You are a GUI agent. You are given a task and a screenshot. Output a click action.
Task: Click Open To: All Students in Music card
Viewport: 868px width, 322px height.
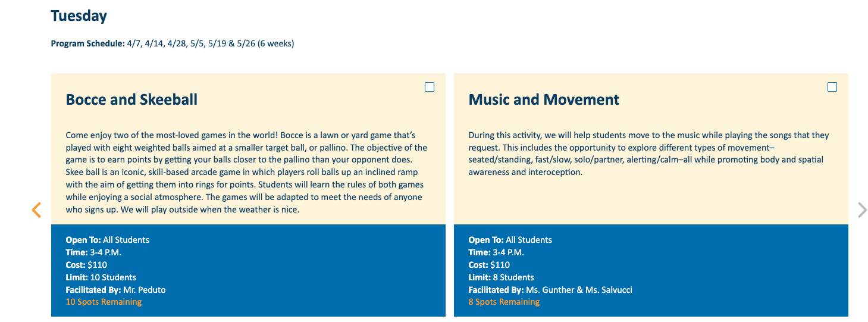pyautogui.click(x=510, y=240)
